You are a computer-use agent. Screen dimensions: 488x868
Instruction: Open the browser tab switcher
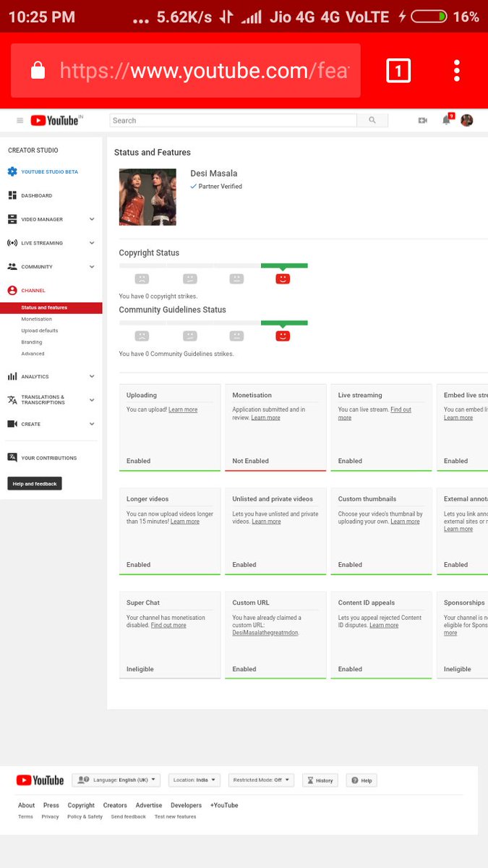point(398,70)
